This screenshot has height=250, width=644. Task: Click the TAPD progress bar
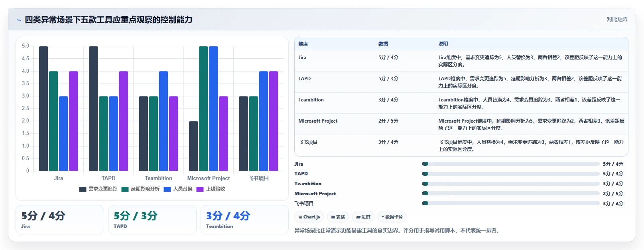[x=511, y=174]
